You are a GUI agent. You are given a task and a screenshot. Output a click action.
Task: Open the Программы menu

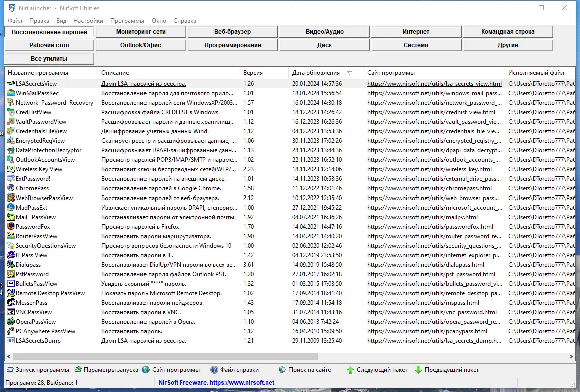coord(127,21)
